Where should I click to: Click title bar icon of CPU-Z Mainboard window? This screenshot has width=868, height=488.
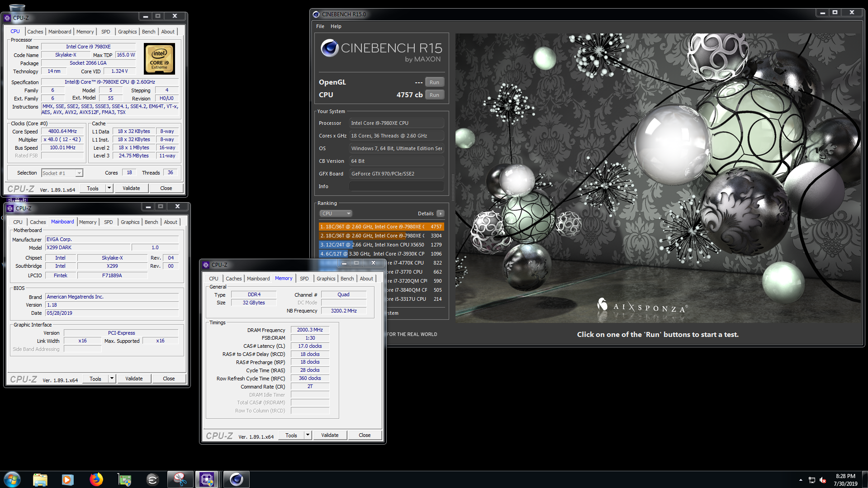pyautogui.click(x=9, y=208)
